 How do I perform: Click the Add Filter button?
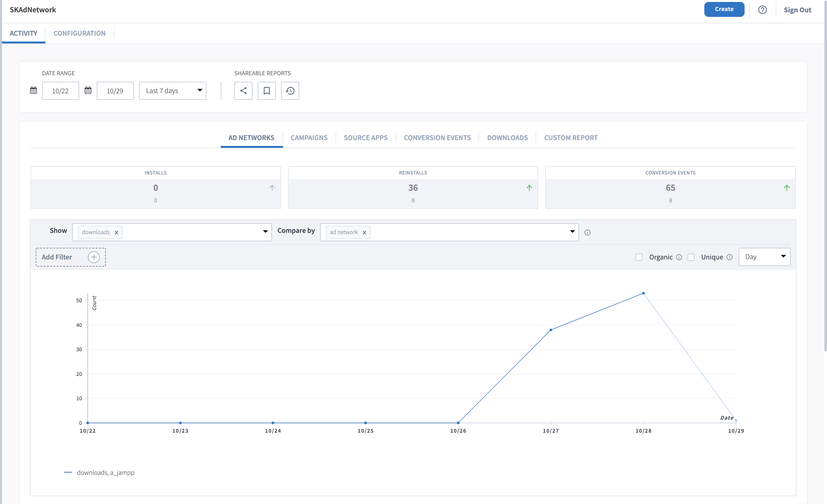(71, 257)
